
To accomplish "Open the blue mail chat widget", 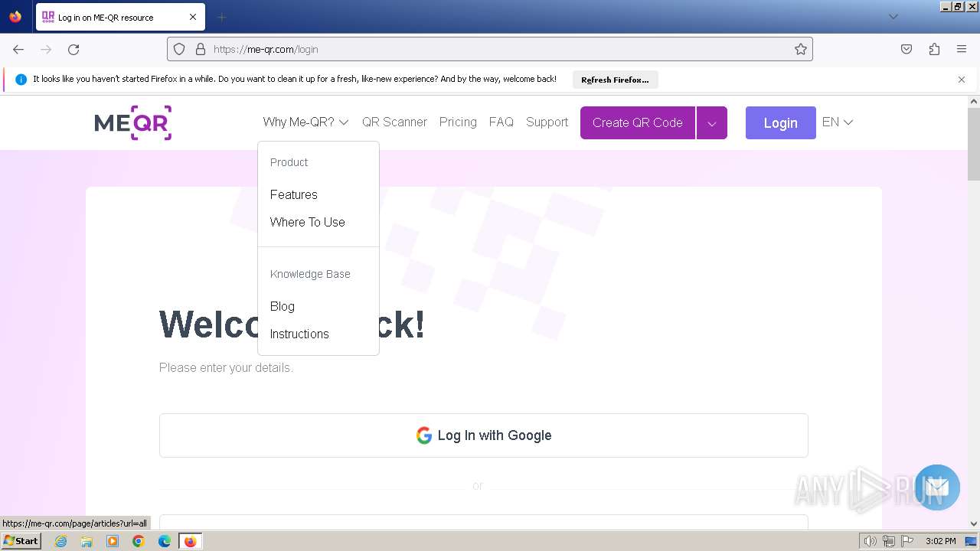I will 937,487.
